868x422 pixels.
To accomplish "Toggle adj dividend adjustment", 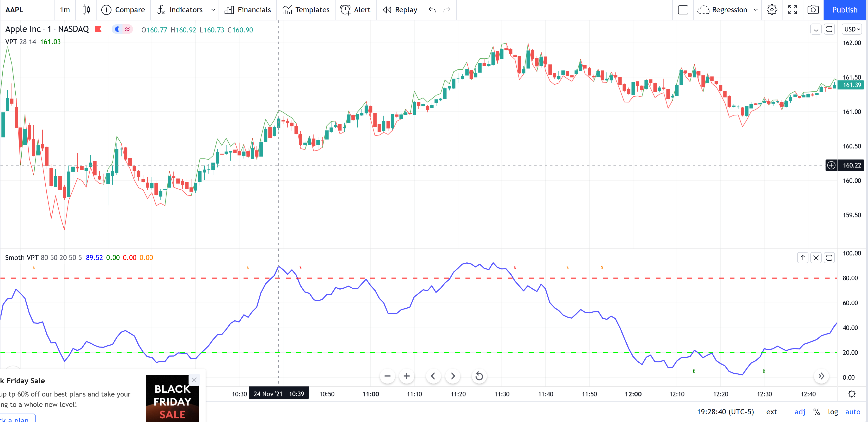I will coord(800,412).
